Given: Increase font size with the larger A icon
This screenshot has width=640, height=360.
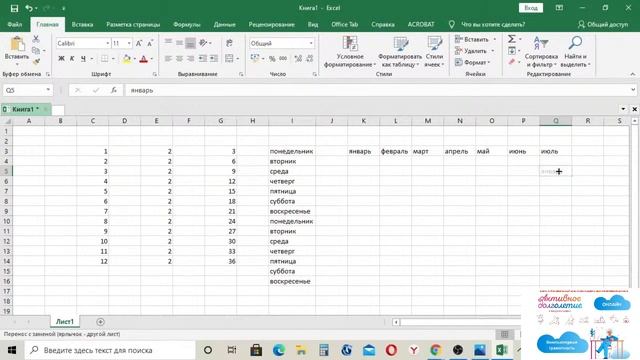Looking at the screenshot, I should tap(139, 43).
